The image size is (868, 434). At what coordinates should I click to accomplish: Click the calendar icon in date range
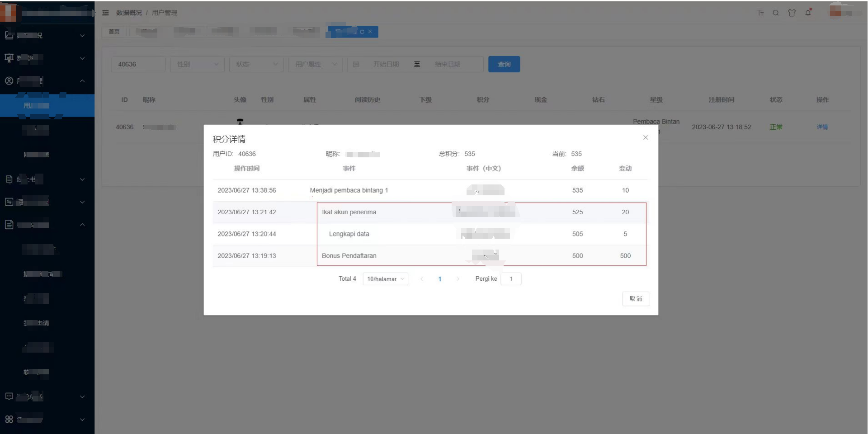point(356,64)
